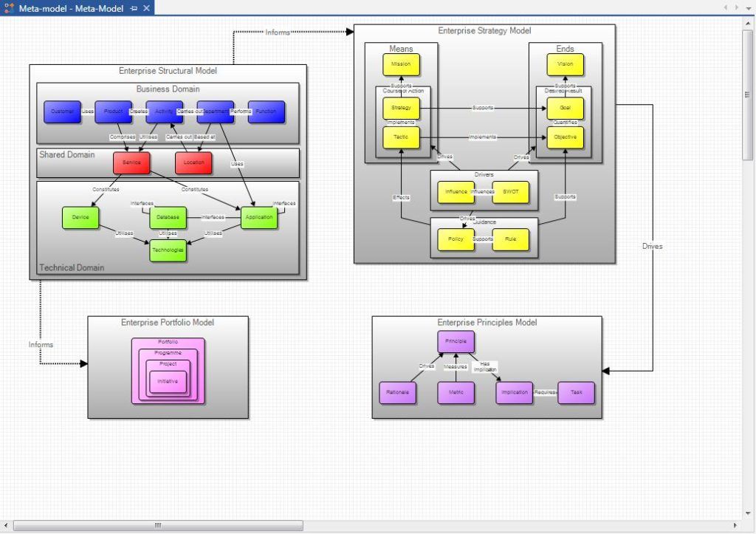The height and width of the screenshot is (534, 756).
Task: Click the Service element in Shared Domain
Action: tap(131, 162)
